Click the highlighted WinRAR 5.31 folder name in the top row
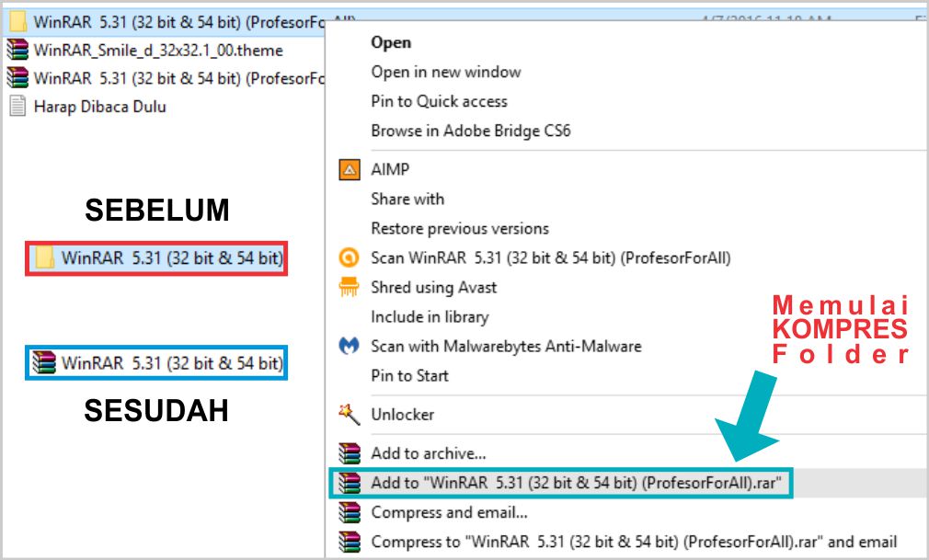Image resolution: width=929 pixels, height=560 pixels. (179, 22)
